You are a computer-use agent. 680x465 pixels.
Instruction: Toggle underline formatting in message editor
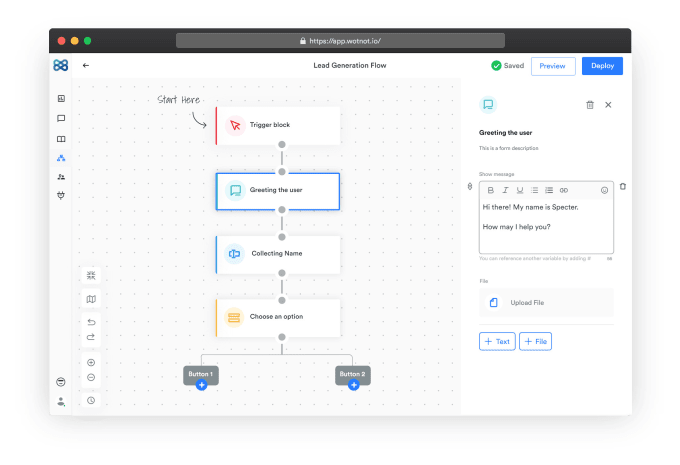[x=520, y=190]
